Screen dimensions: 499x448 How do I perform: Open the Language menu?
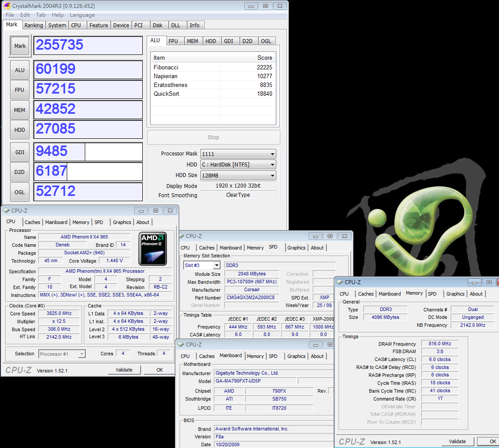pyautogui.click(x=82, y=15)
